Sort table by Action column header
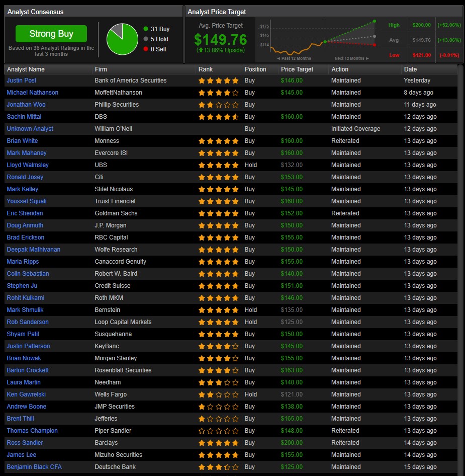Image resolution: width=465 pixels, height=476 pixels. [340, 69]
